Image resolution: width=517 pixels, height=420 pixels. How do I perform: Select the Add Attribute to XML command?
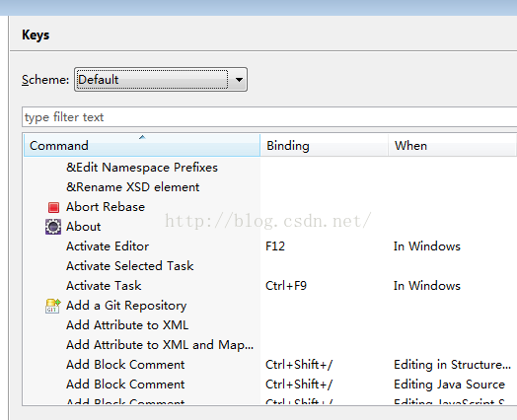127,325
